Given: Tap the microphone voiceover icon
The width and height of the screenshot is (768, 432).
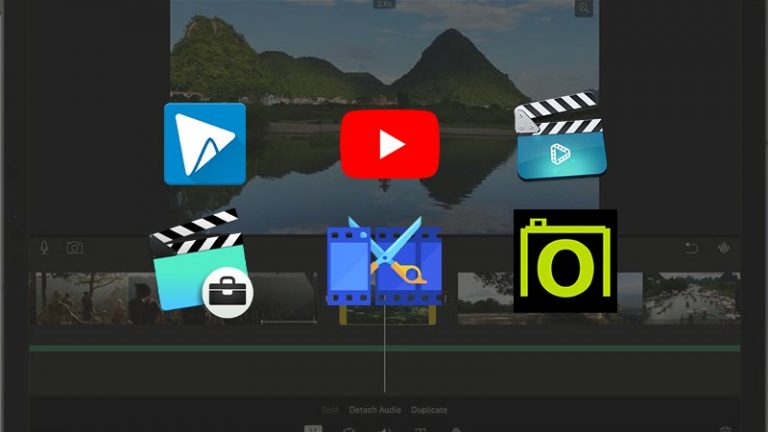Looking at the screenshot, I should point(44,247).
